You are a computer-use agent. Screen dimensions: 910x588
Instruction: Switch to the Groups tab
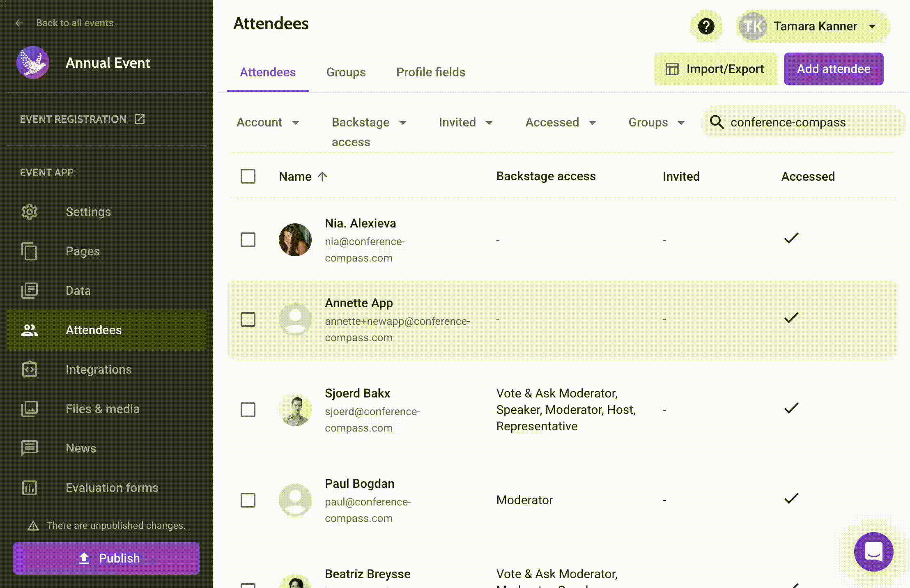346,72
